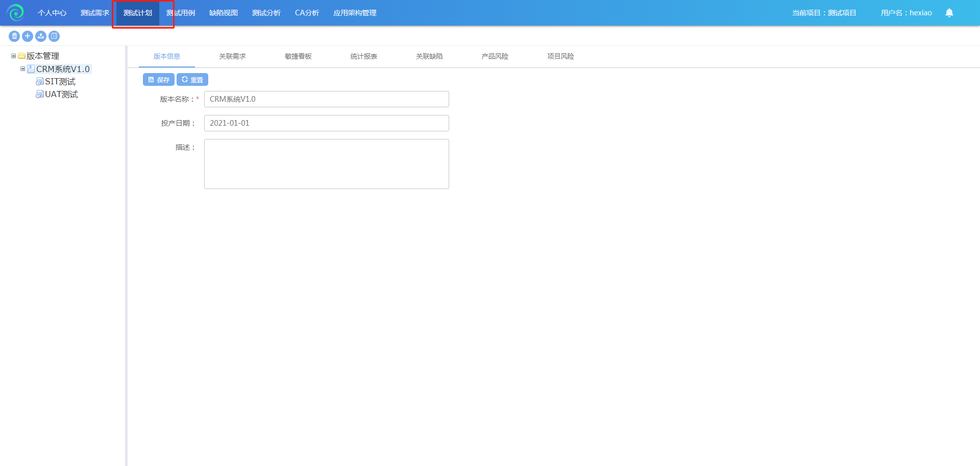Open 缺陷视图 in top navigation
This screenshot has width=980, height=466.
click(x=224, y=13)
